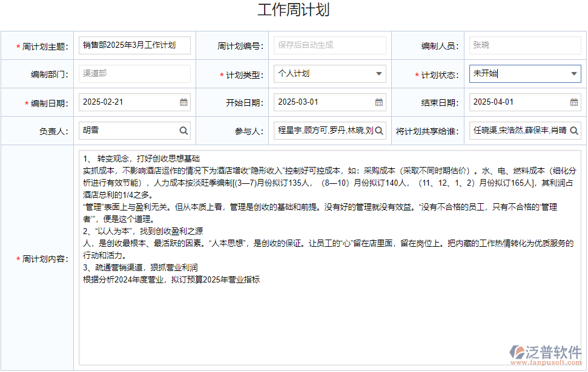Select the 编制人员 field showing 张晓

(524, 45)
